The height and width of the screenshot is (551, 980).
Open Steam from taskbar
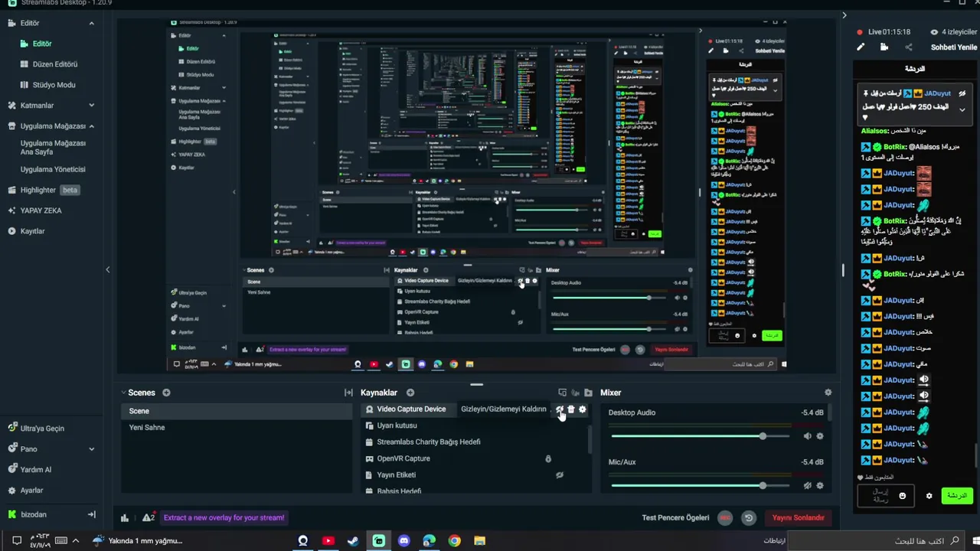(x=353, y=541)
